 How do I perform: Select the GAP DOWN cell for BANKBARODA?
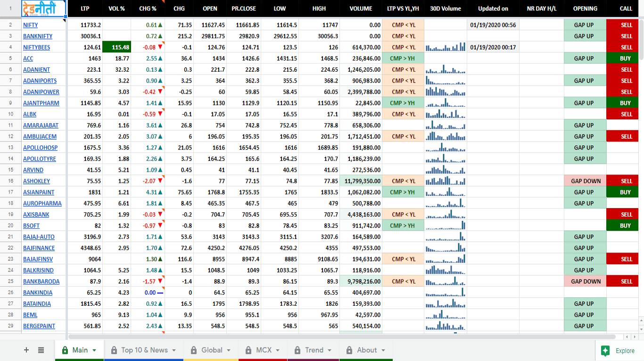[585, 282]
